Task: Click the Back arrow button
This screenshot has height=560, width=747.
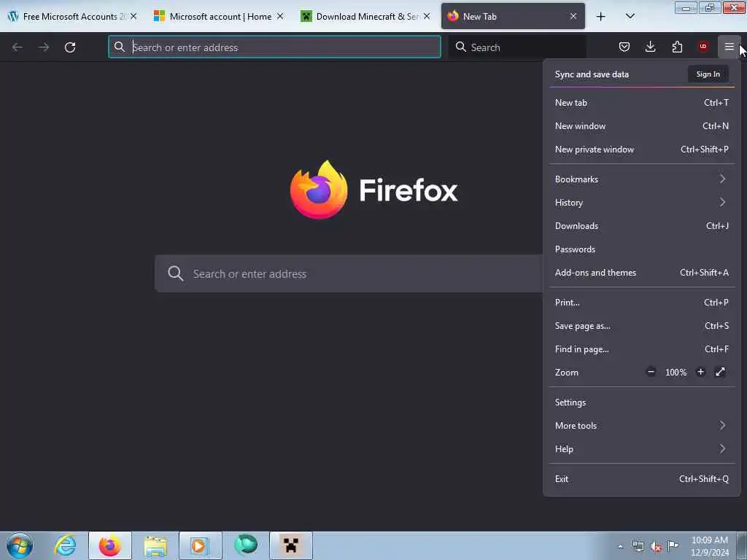Action: [18, 47]
